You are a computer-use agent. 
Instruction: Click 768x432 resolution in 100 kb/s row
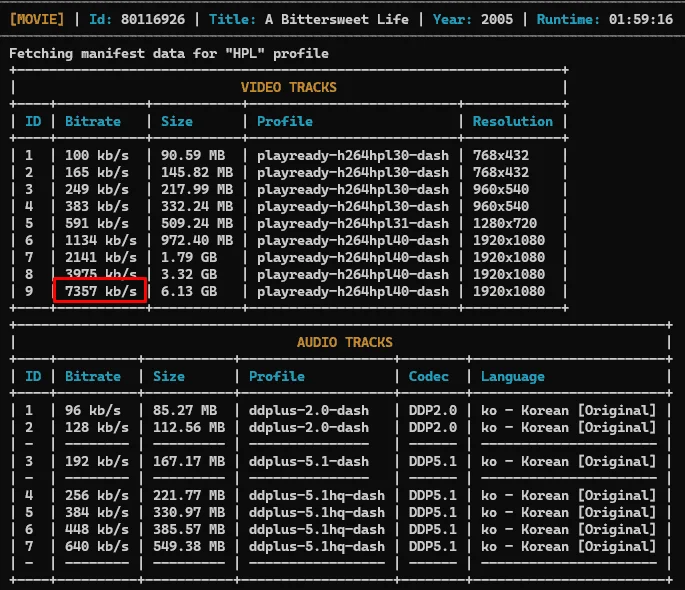[x=501, y=155]
